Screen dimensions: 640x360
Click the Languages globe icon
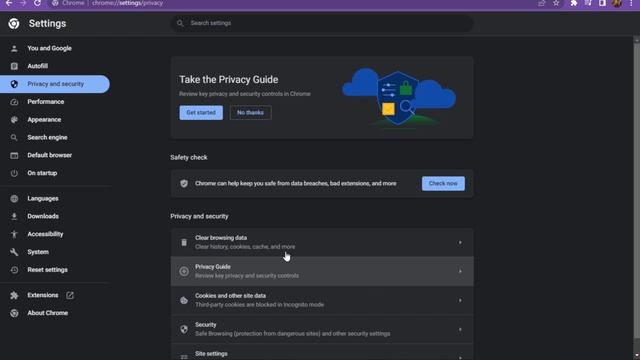14,199
